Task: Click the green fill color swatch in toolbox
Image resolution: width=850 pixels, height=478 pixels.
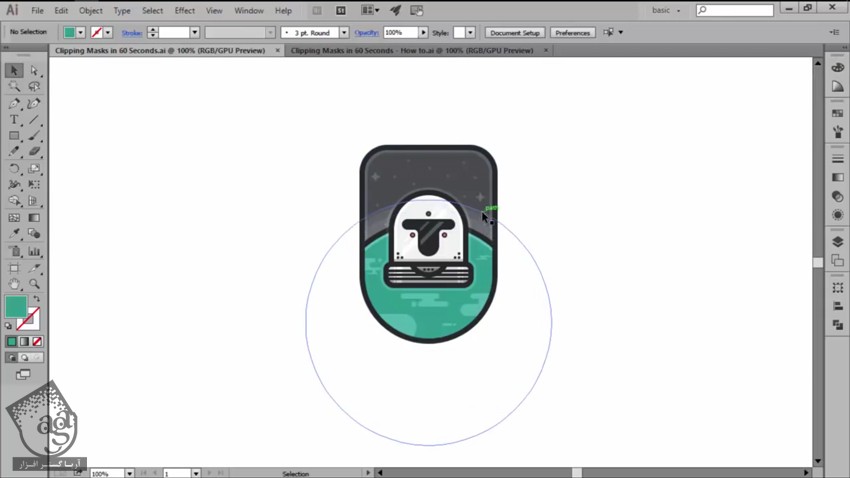Action: click(x=16, y=307)
